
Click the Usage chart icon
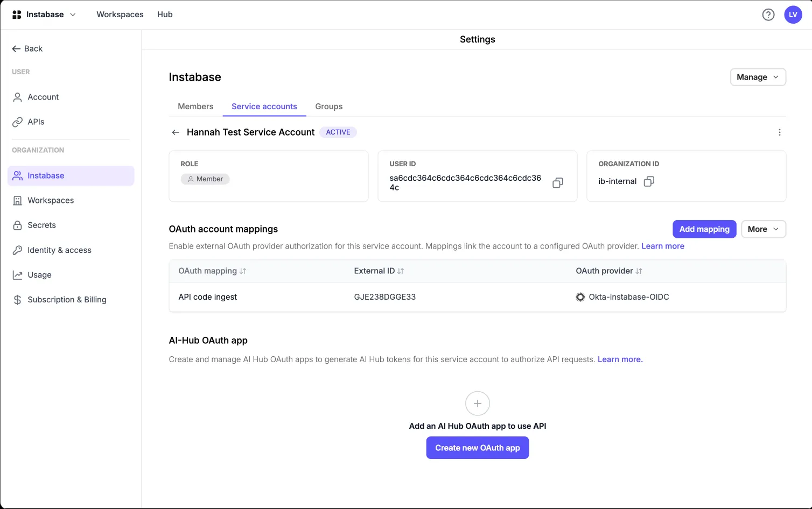click(x=17, y=275)
